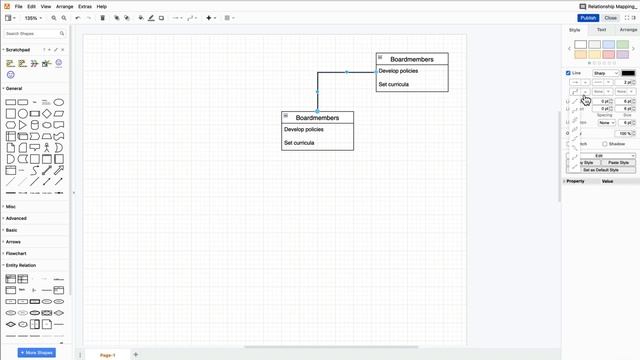Click the Paste Style button

coord(618,162)
